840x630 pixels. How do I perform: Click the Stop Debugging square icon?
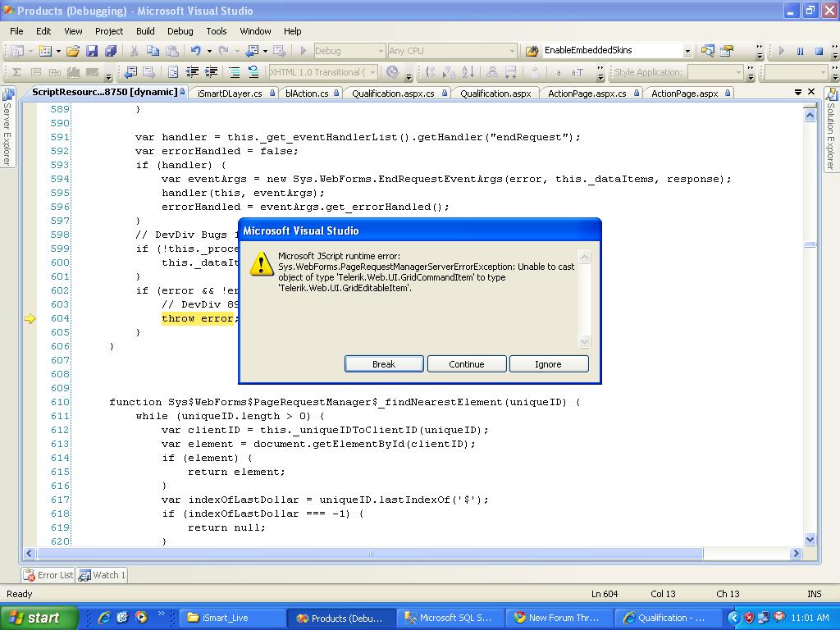coord(819,51)
